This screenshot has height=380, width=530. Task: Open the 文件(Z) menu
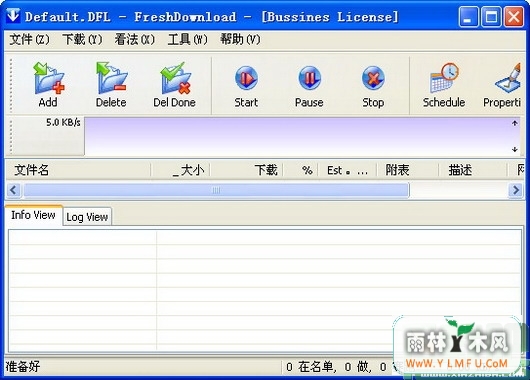point(29,40)
